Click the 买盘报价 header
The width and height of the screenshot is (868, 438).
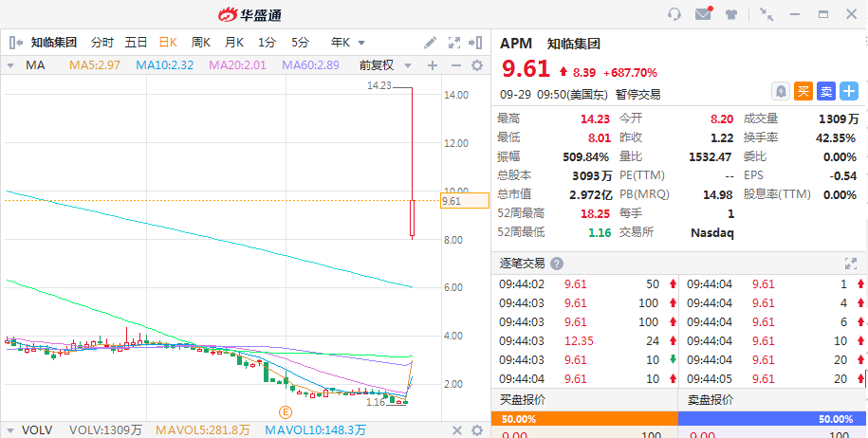(523, 400)
